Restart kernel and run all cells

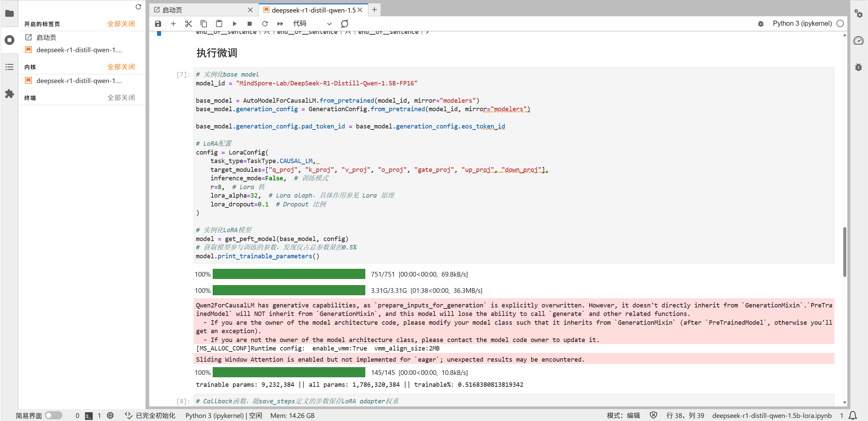coord(280,24)
